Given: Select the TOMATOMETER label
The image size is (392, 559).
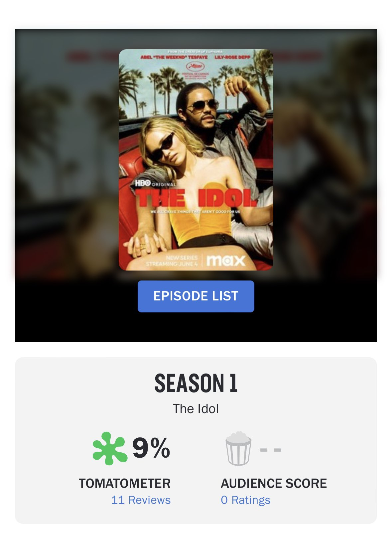Looking at the screenshot, I should (125, 483).
